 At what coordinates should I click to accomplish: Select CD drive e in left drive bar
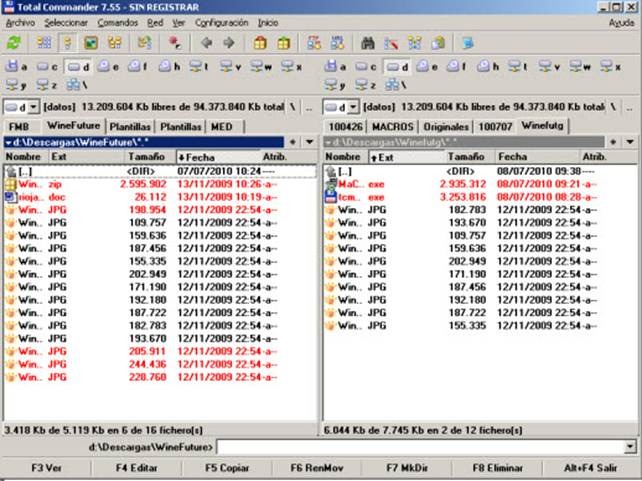click(x=108, y=66)
